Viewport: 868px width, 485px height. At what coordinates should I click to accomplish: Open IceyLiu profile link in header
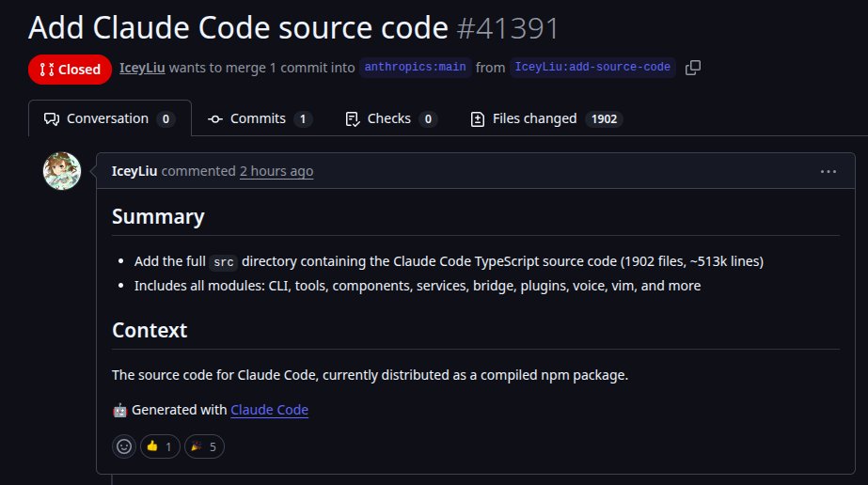click(142, 68)
